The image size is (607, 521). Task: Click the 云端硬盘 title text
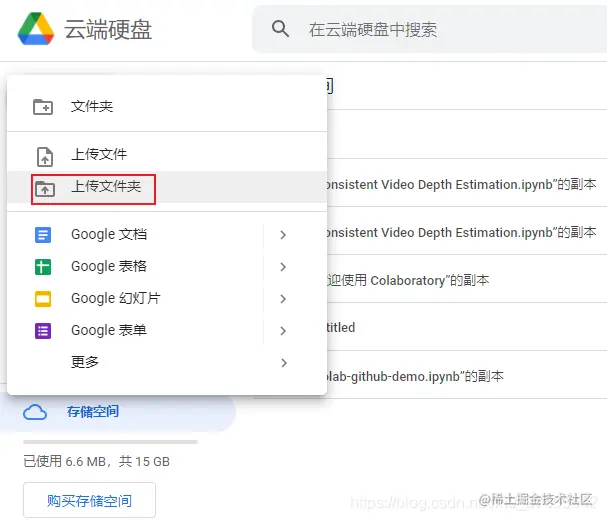point(108,29)
